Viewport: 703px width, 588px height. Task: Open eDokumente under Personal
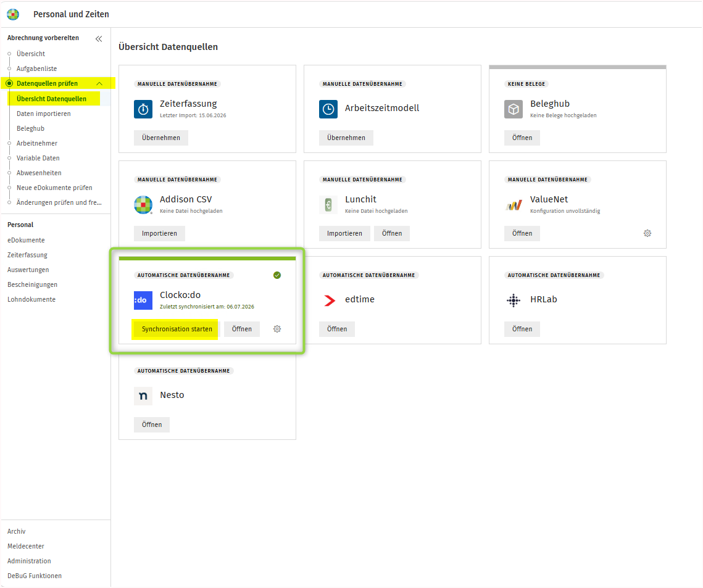point(26,240)
